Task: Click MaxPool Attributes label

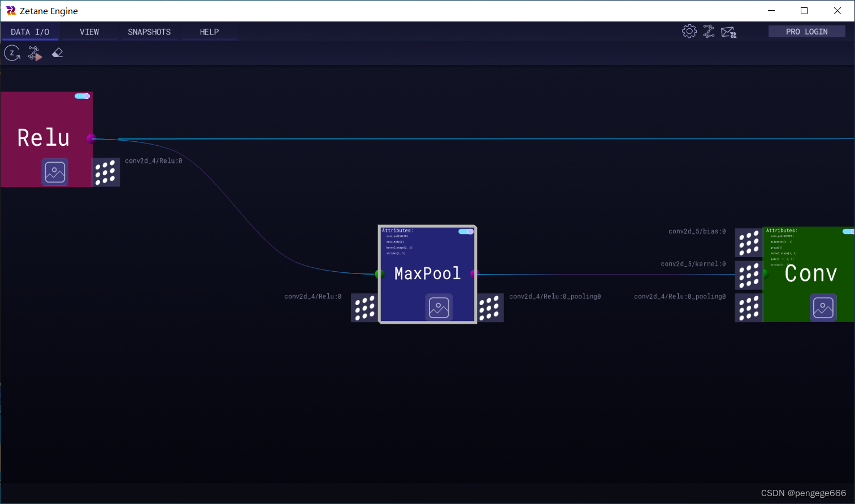Action: click(397, 231)
